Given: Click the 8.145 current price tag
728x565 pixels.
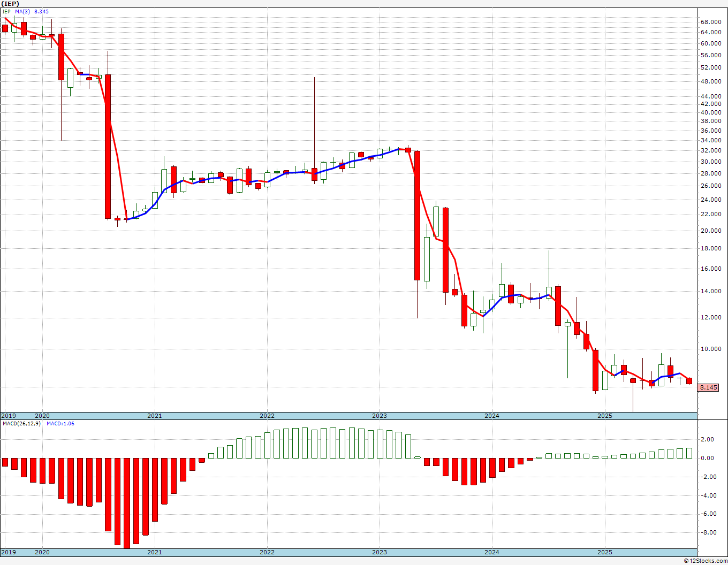Looking at the screenshot, I should coord(708,387).
